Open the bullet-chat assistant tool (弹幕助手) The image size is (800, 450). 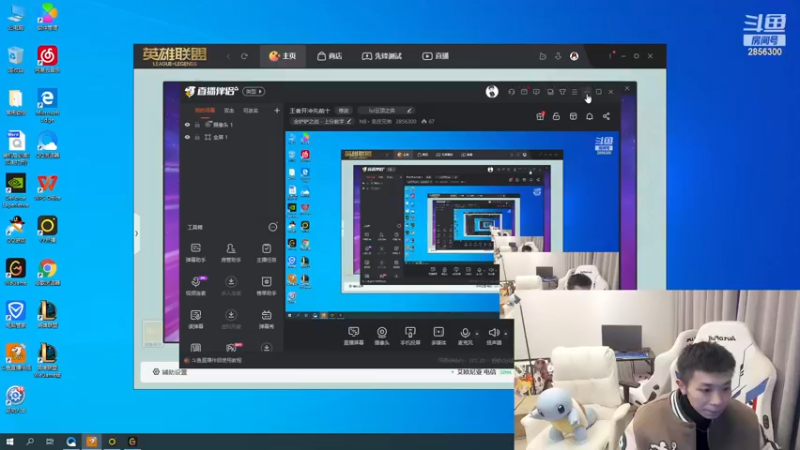[195, 253]
